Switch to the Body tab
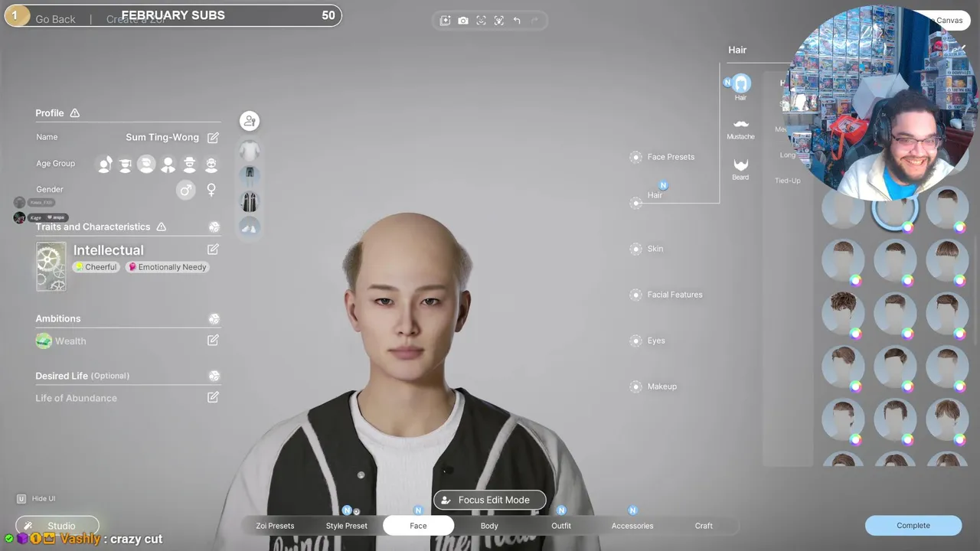This screenshot has height=551, width=980. point(489,526)
